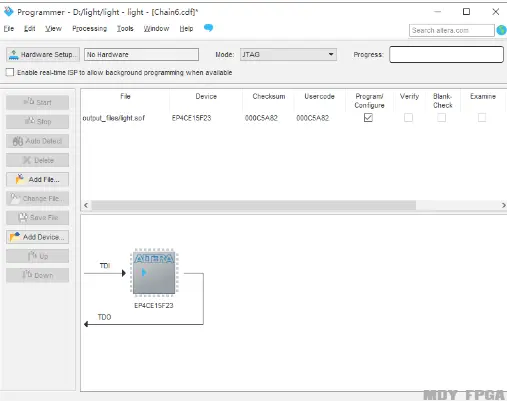Open the JTAG Mode dropdown
This screenshot has height=401, width=507.
(x=288, y=54)
